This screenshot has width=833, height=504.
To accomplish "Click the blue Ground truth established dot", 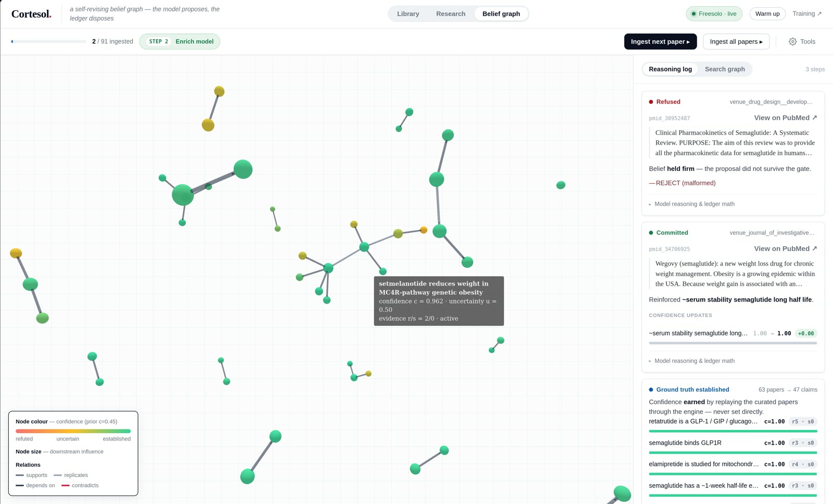I will tap(651, 389).
